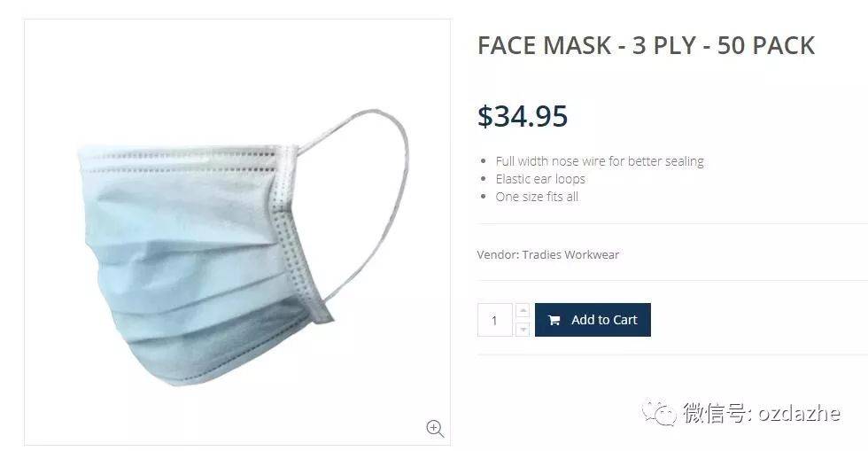Select the FACE MASK - 3 PLY - 50 PACK title
This screenshot has height=451, width=868.
[646, 45]
